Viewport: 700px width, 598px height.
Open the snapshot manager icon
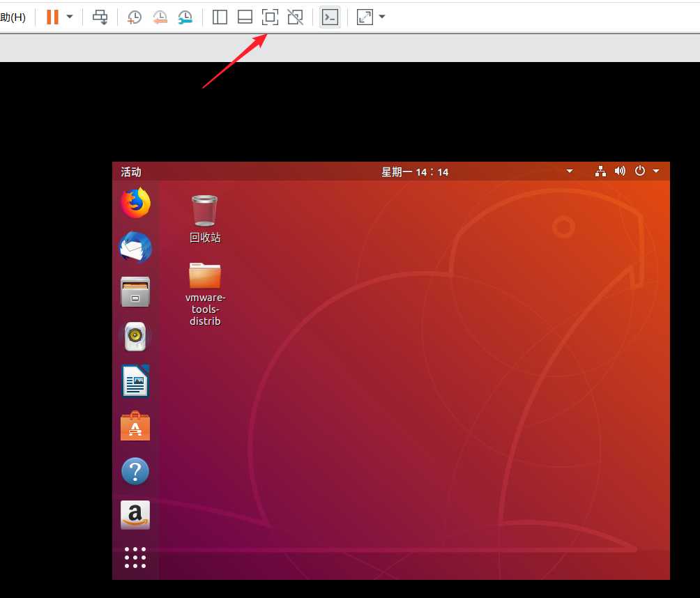pos(185,17)
